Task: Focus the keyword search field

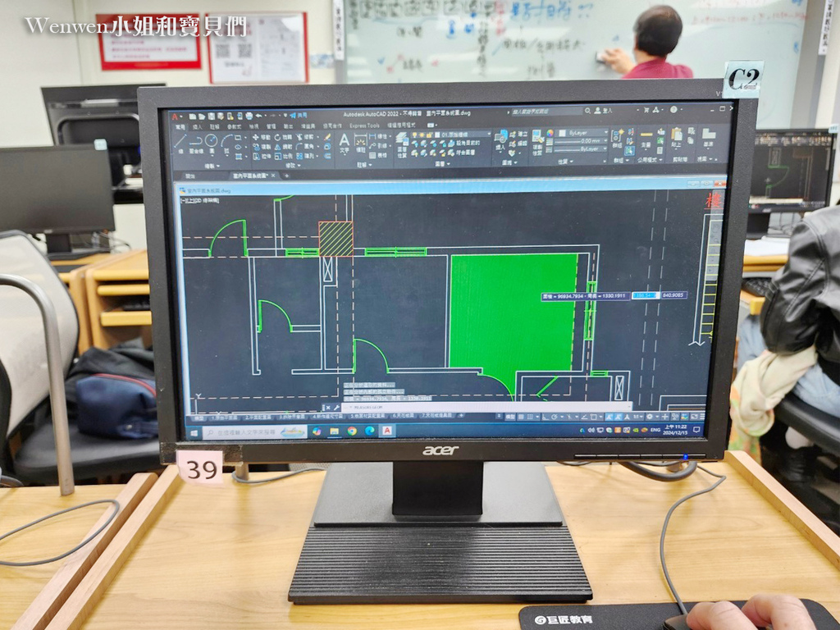Action: tap(547, 112)
